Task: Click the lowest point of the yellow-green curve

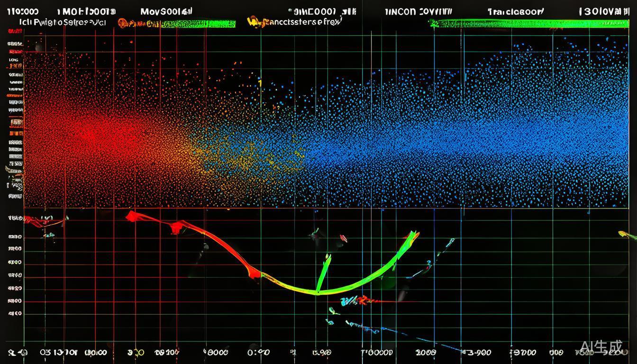Action: [x=317, y=291]
